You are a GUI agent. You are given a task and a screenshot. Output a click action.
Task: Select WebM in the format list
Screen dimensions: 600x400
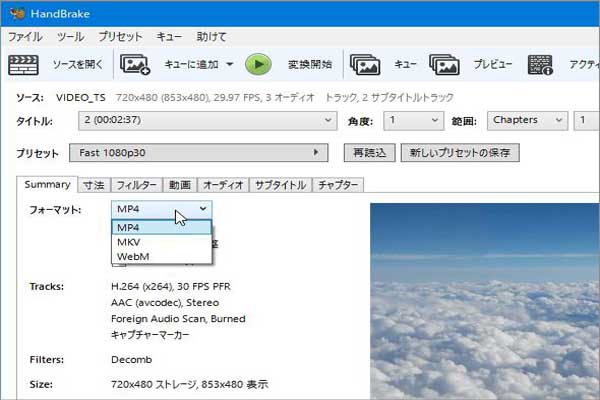(134, 257)
